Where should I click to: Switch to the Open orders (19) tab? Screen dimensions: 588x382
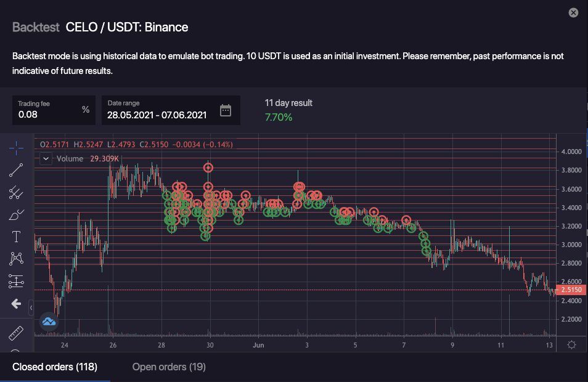point(169,367)
